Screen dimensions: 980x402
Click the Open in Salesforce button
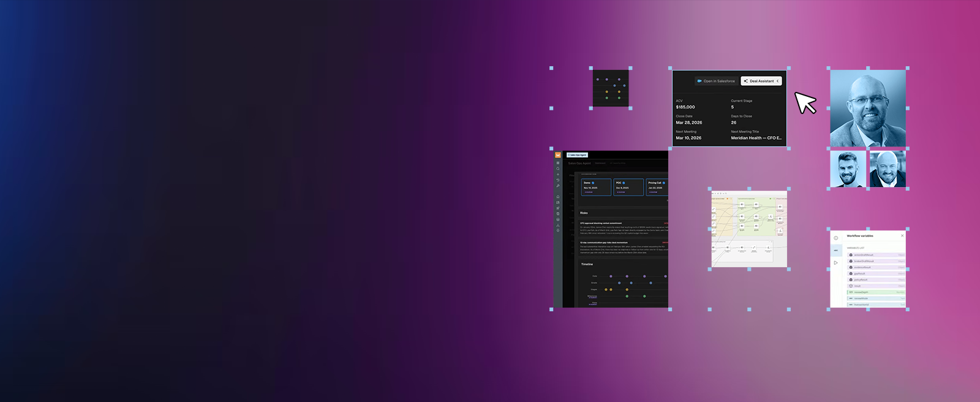point(716,81)
